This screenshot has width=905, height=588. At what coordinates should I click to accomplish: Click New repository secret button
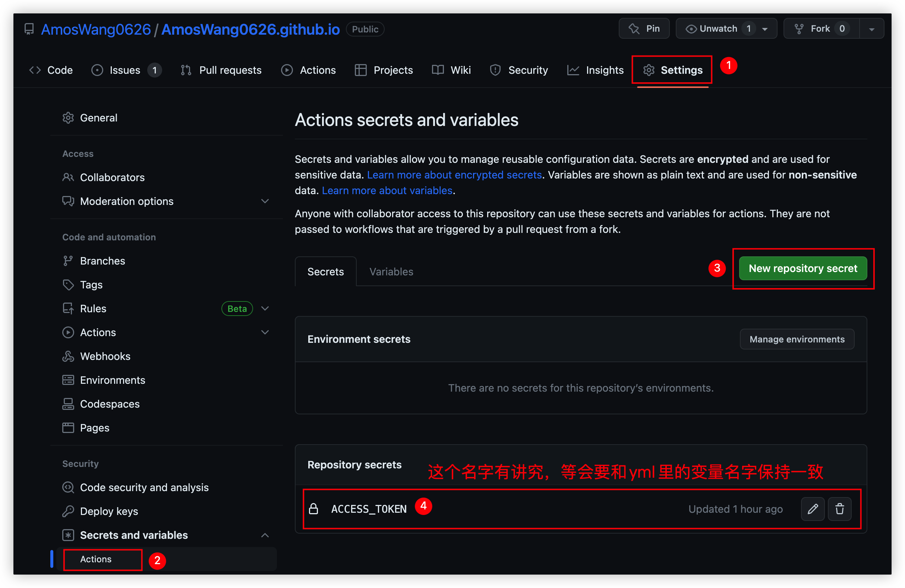[x=802, y=268]
